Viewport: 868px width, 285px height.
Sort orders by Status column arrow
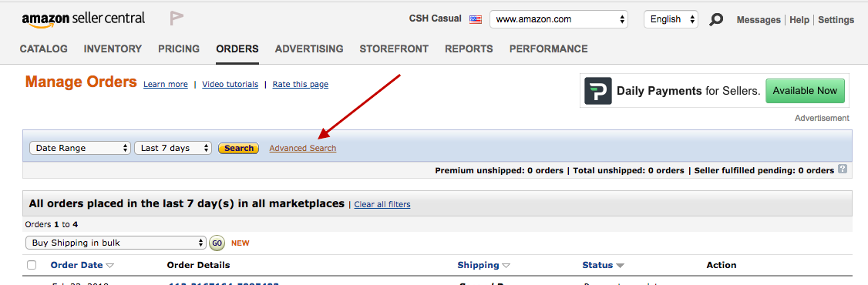[620, 266]
